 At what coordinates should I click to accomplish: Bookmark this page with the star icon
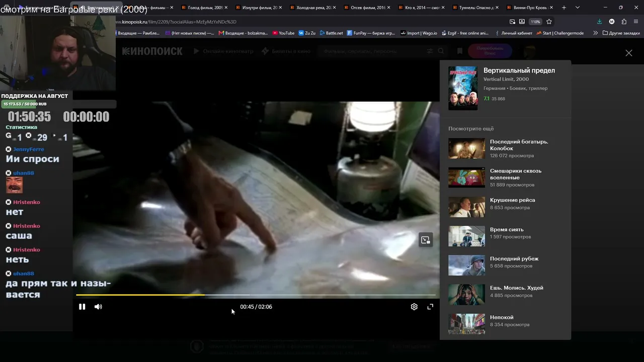tap(549, 22)
